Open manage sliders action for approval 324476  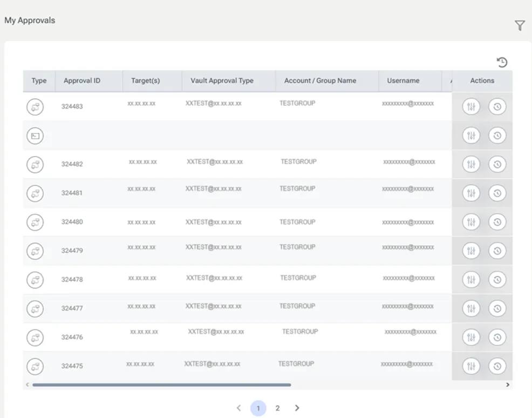click(x=471, y=338)
